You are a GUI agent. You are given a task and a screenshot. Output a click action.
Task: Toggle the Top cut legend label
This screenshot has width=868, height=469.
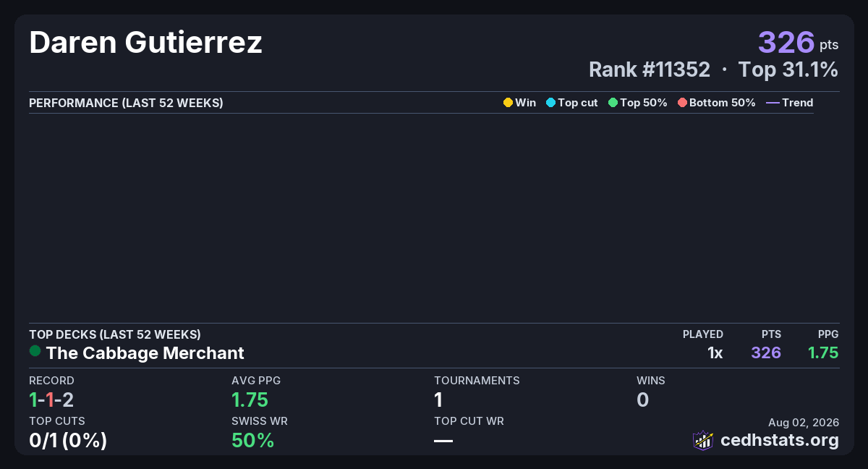pyautogui.click(x=578, y=103)
